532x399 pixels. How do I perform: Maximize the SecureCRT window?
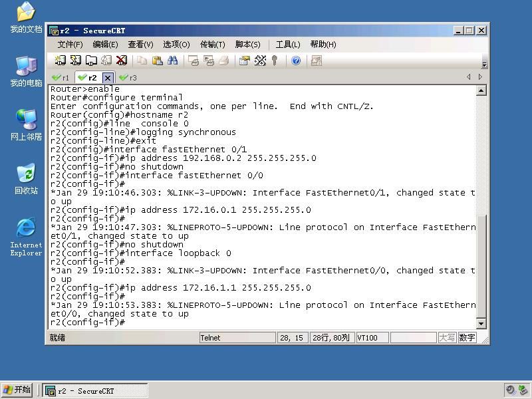[x=469, y=31]
